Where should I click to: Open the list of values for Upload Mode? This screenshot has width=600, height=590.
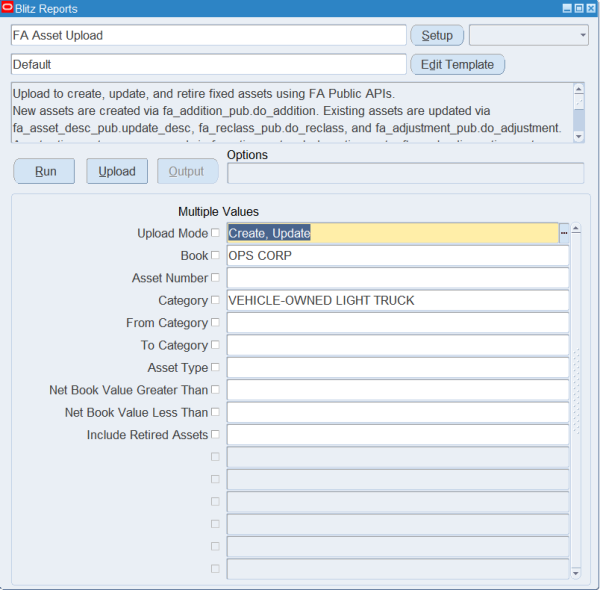(564, 233)
